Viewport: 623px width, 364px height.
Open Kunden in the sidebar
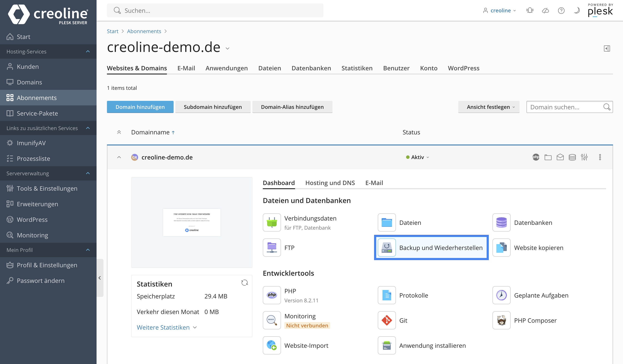click(x=48, y=66)
